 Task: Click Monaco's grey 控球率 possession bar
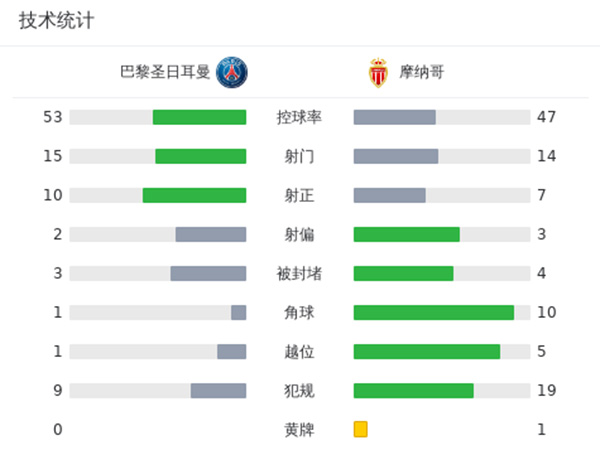click(394, 117)
